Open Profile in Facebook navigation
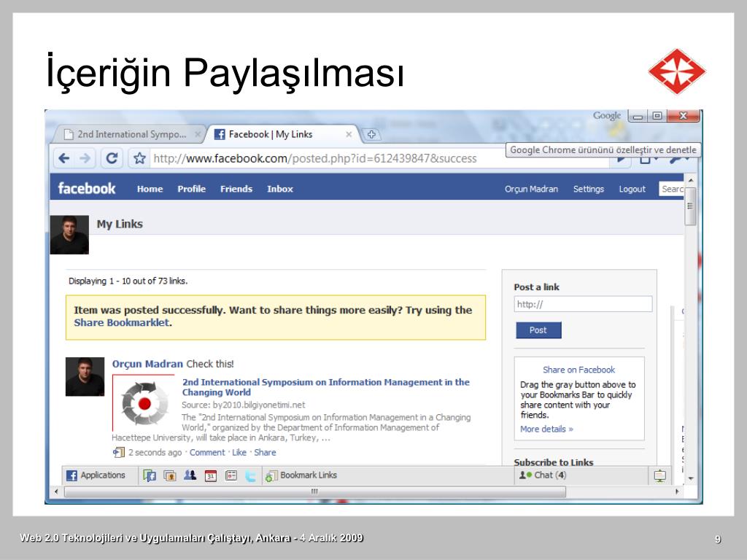 [x=192, y=189]
